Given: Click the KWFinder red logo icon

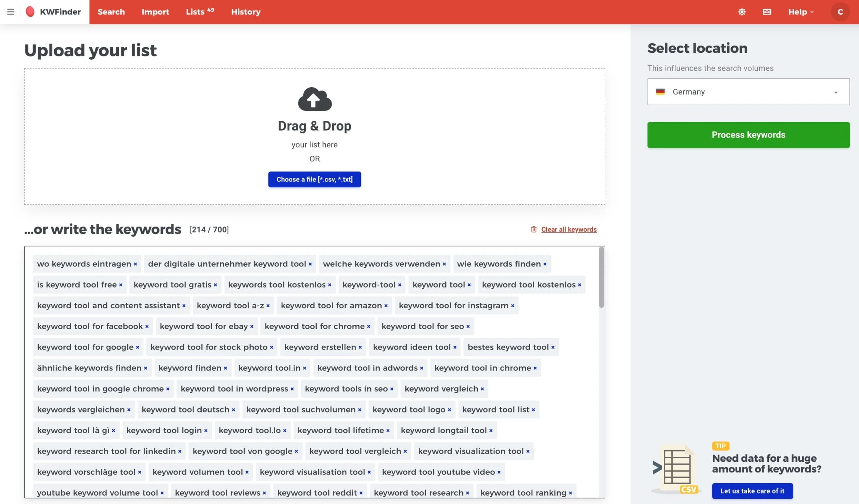Looking at the screenshot, I should (x=30, y=12).
